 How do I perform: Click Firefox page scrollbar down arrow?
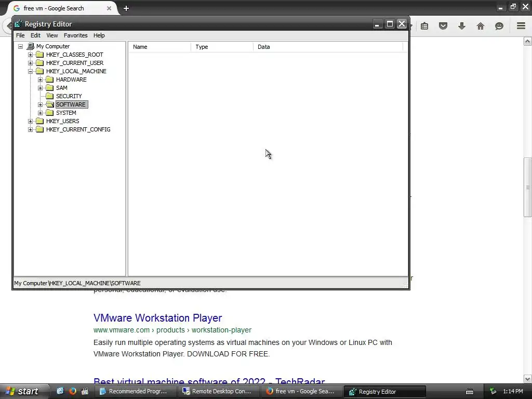(527, 379)
